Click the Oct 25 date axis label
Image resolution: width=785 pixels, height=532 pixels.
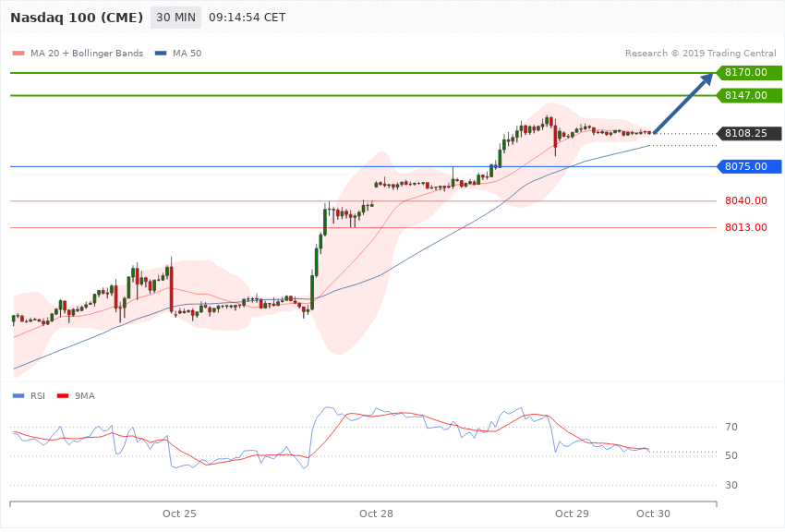click(179, 514)
